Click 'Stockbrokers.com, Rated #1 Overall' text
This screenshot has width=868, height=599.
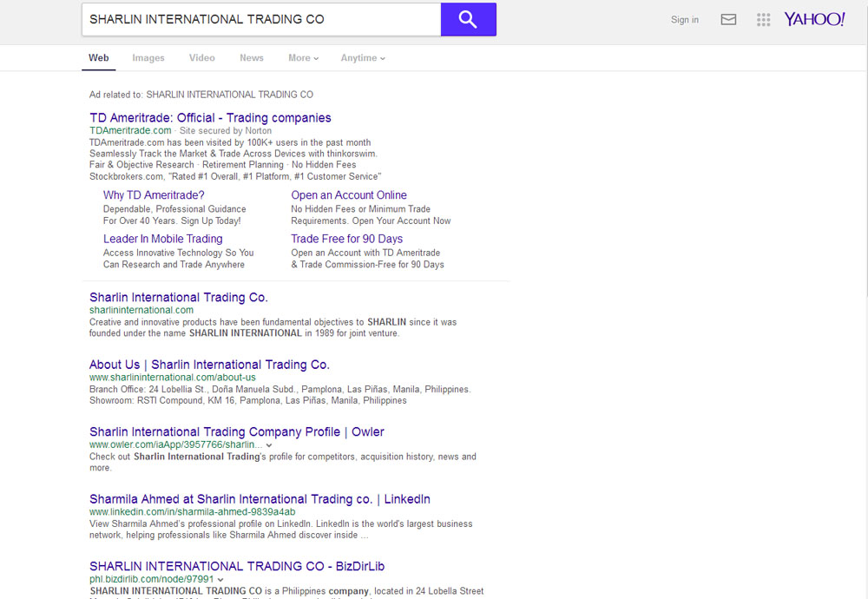[235, 176]
